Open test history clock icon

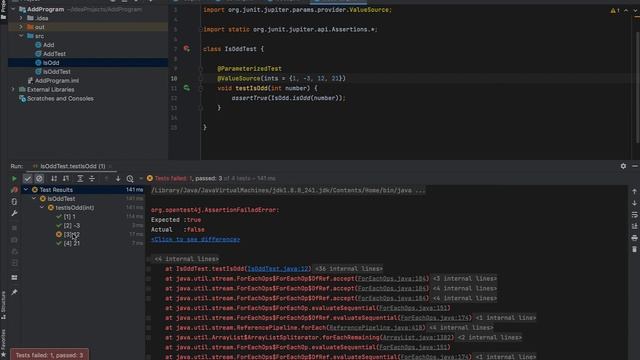[130, 179]
